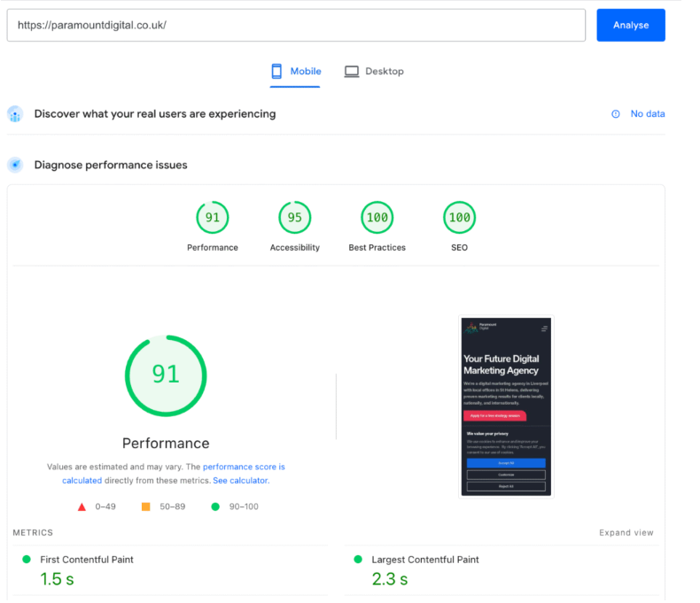Click the No data info icon
The height and width of the screenshot is (603, 700).
pyautogui.click(x=616, y=114)
